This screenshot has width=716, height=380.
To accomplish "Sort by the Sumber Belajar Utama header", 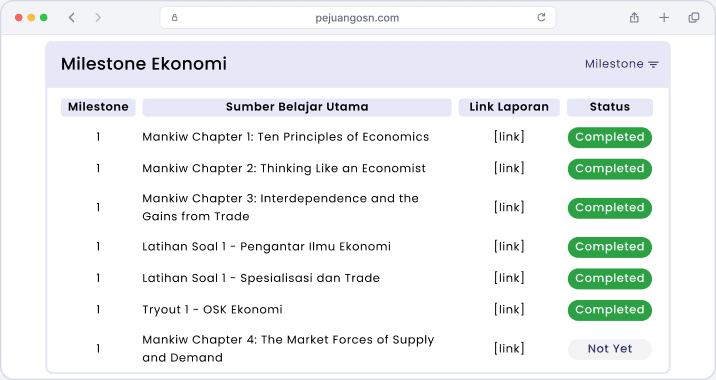I will click(x=297, y=107).
